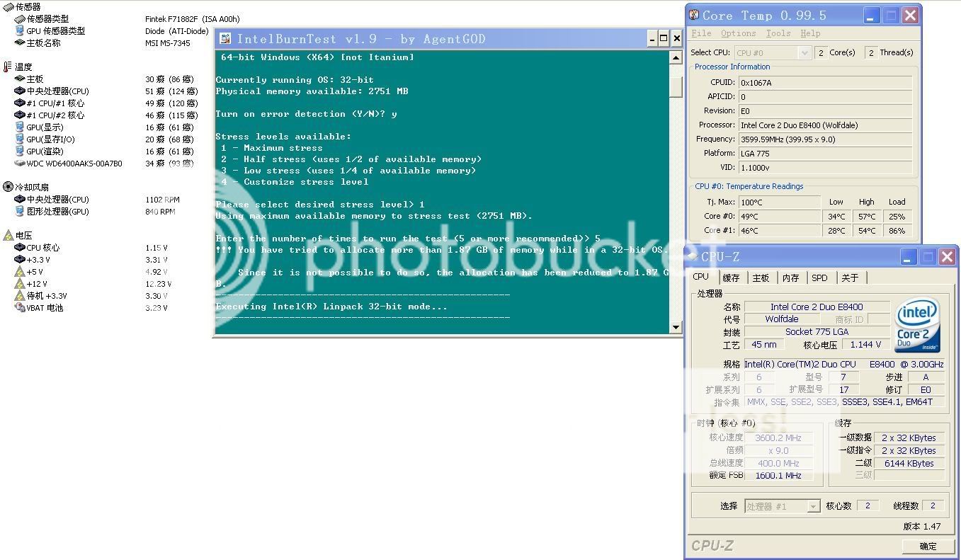This screenshot has height=560, width=961.
Task: Switch to the 关于 tab in CPU-Z
Action: coord(850,278)
